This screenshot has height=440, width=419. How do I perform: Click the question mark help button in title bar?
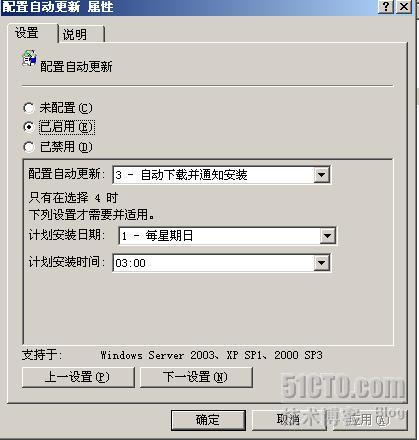point(385,6)
